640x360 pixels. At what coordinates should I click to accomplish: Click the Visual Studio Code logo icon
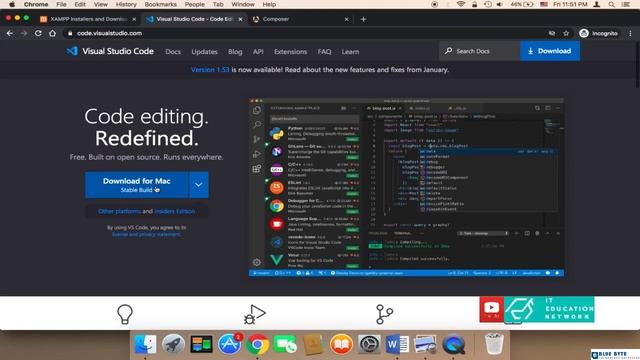click(72, 51)
